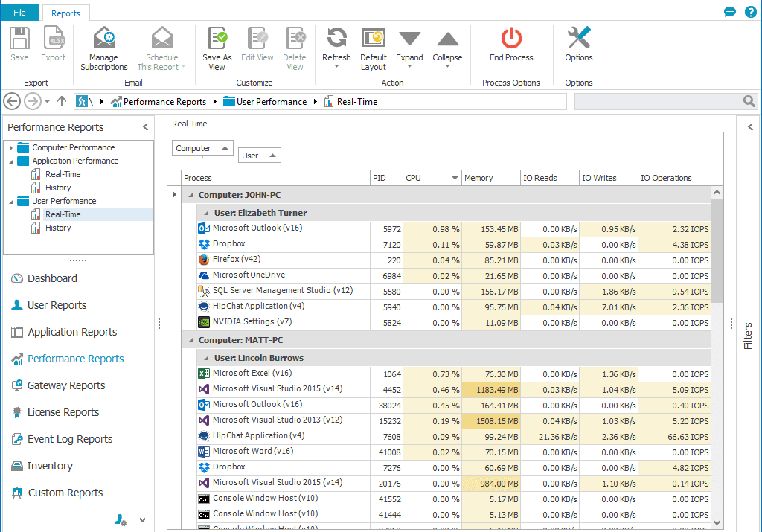This screenshot has width=762, height=532.
Task: Restore the Default Layout
Action: [374, 48]
